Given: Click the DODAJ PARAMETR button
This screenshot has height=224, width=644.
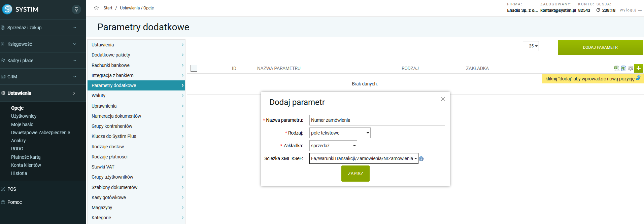Looking at the screenshot, I should point(600,47).
